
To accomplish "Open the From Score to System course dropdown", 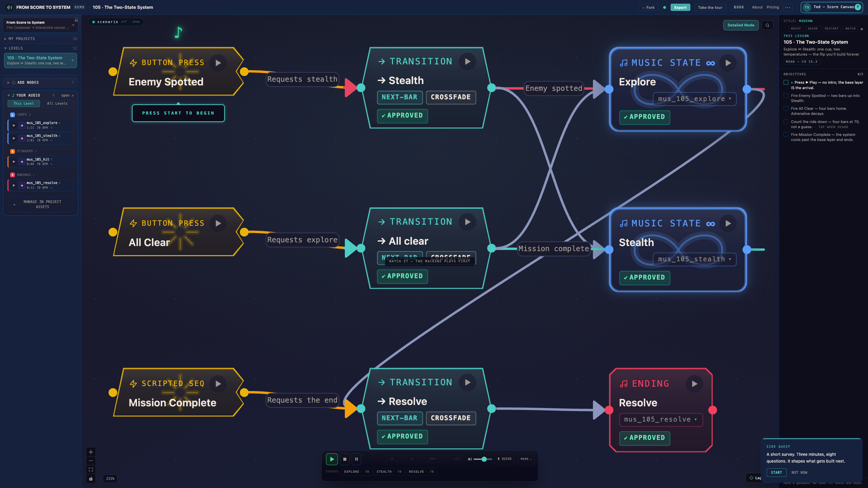I will [40, 25].
